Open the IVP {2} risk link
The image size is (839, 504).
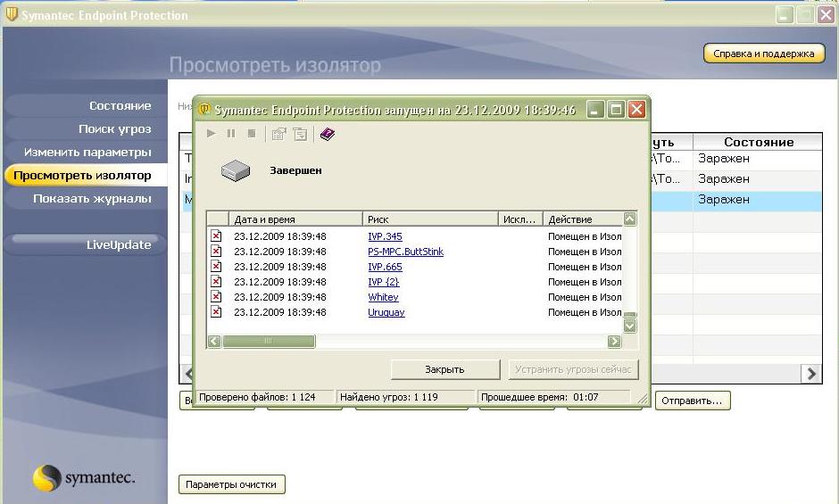pos(384,282)
